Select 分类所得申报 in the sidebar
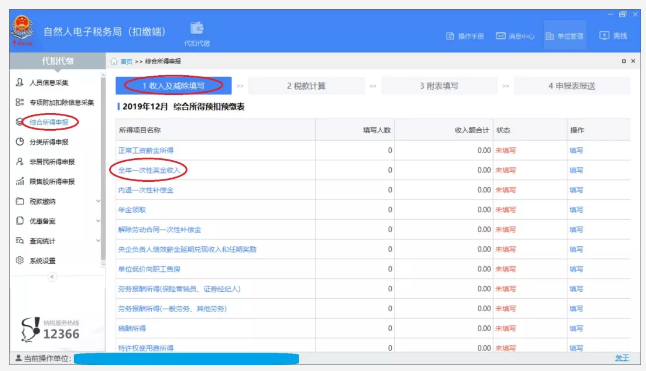 tap(49, 142)
